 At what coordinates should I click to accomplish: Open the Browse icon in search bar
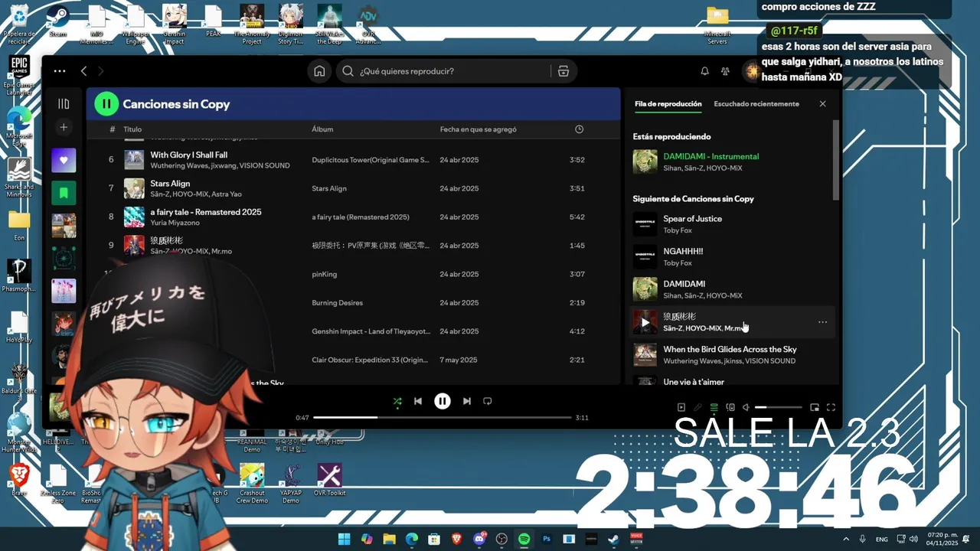(x=563, y=71)
